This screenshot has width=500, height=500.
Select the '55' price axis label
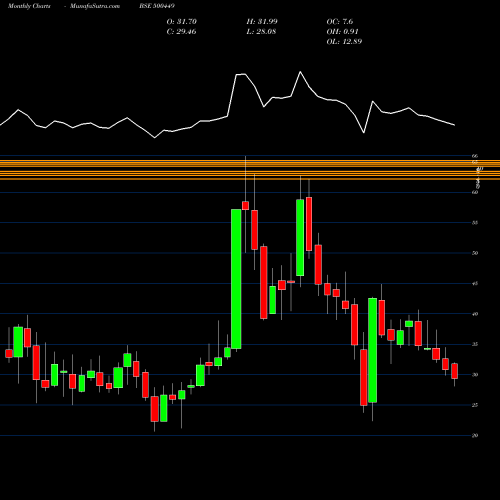pos(475,223)
